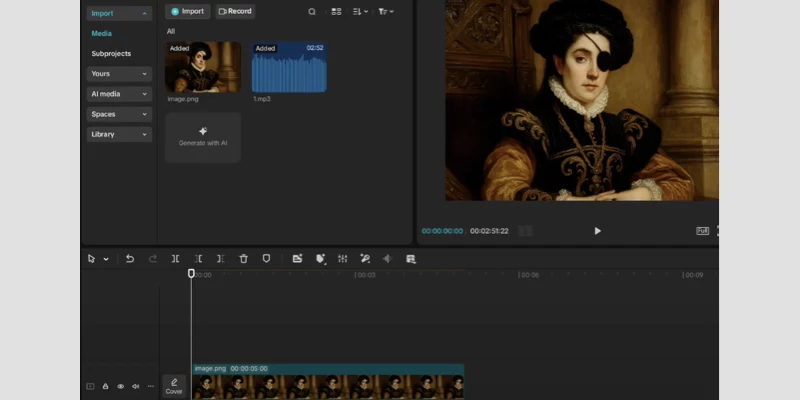Open the media filter dropdown

coord(386,12)
